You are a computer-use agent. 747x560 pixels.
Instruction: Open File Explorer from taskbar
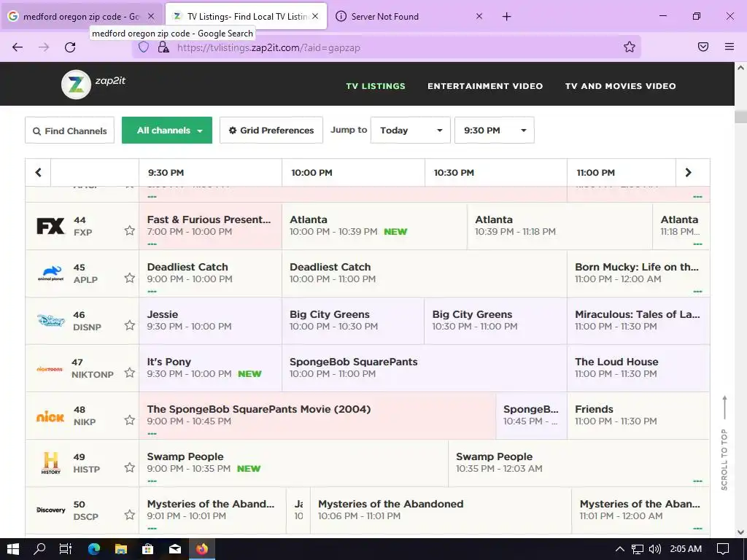(x=121, y=549)
